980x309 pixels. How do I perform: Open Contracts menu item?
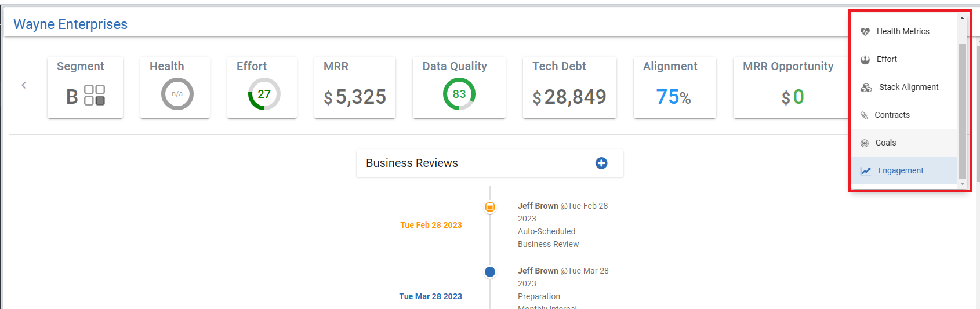click(905, 115)
